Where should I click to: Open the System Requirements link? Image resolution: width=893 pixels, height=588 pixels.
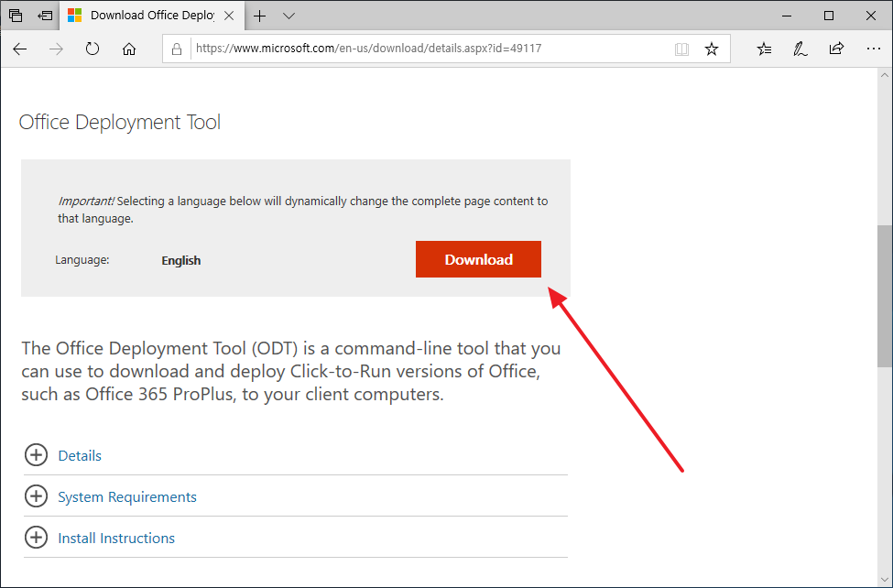click(127, 496)
